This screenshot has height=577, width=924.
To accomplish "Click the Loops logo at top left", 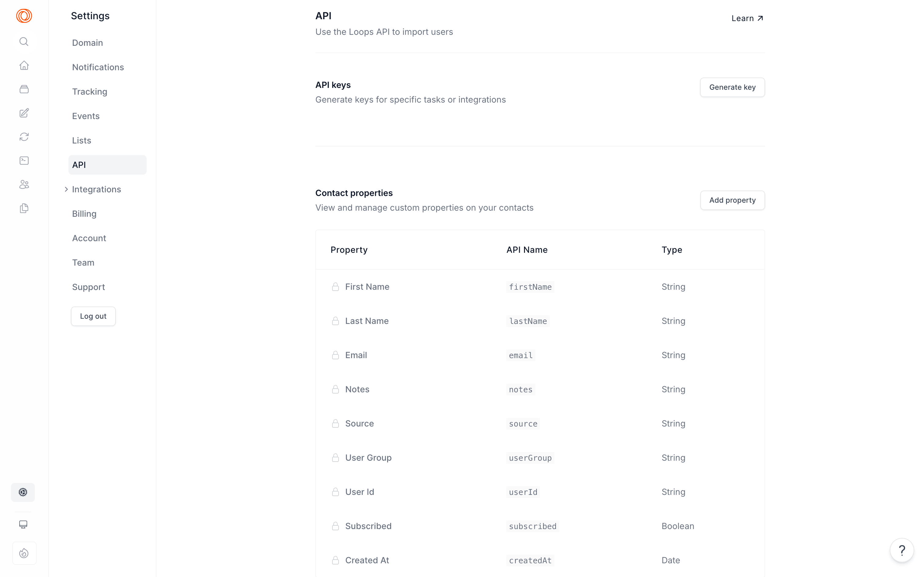I will coord(24,16).
